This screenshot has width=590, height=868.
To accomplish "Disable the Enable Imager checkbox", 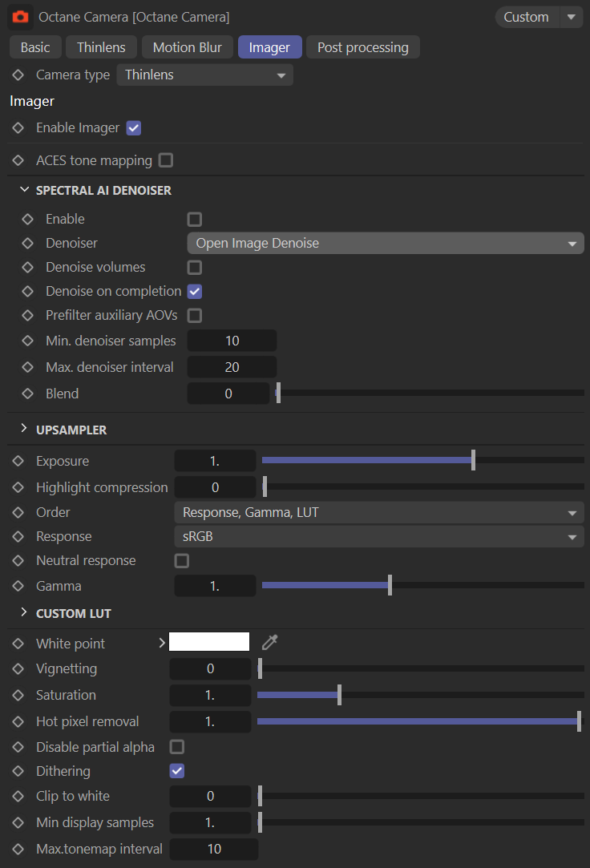I will (x=134, y=128).
